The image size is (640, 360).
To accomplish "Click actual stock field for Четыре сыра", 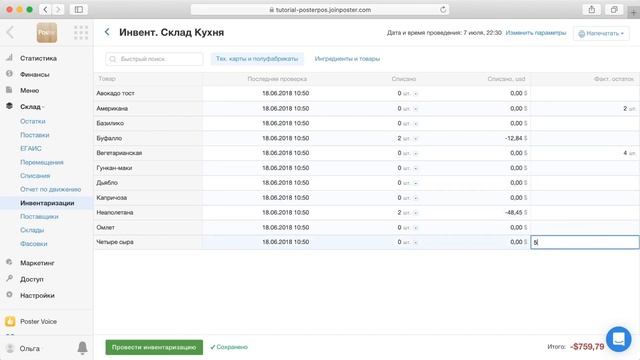I will tap(584, 242).
